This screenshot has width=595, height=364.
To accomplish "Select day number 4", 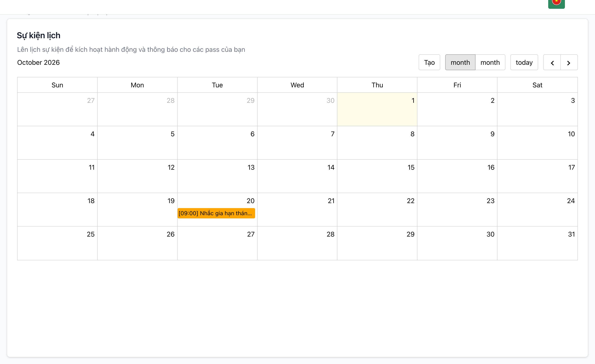I will point(93,134).
